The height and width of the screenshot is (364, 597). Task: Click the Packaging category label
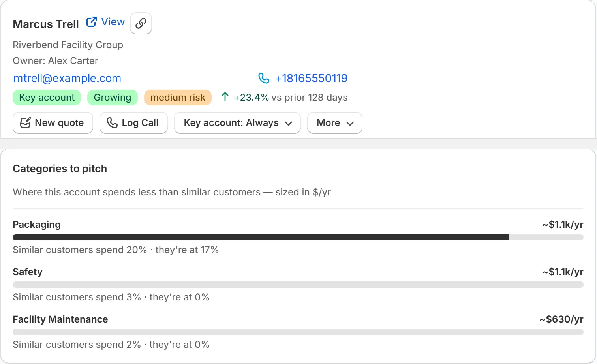pyautogui.click(x=37, y=225)
